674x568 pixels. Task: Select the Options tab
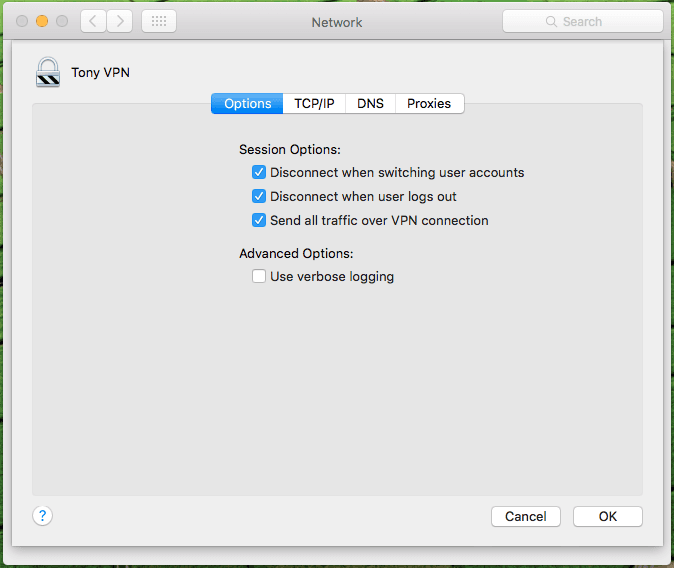pyautogui.click(x=247, y=104)
